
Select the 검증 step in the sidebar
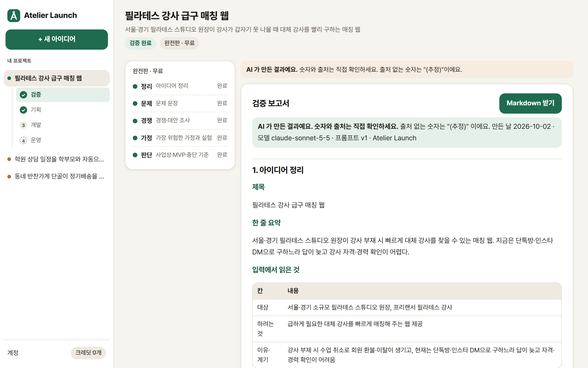pyautogui.click(x=63, y=95)
